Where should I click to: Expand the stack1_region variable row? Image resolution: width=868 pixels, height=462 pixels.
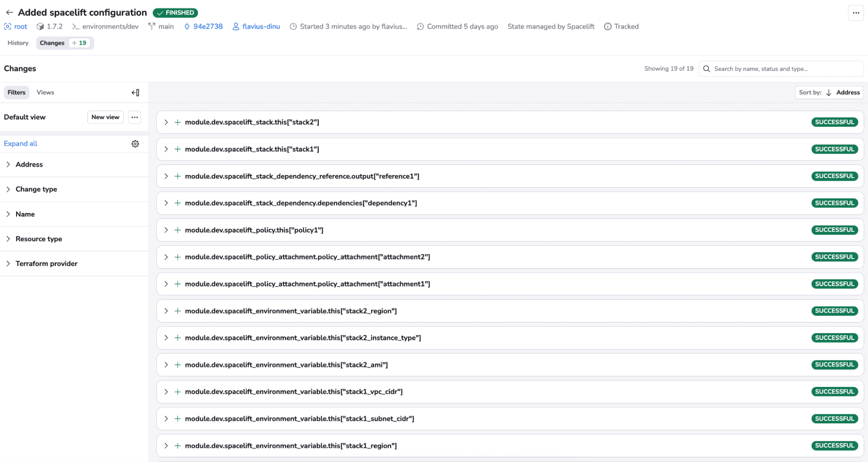(166, 445)
